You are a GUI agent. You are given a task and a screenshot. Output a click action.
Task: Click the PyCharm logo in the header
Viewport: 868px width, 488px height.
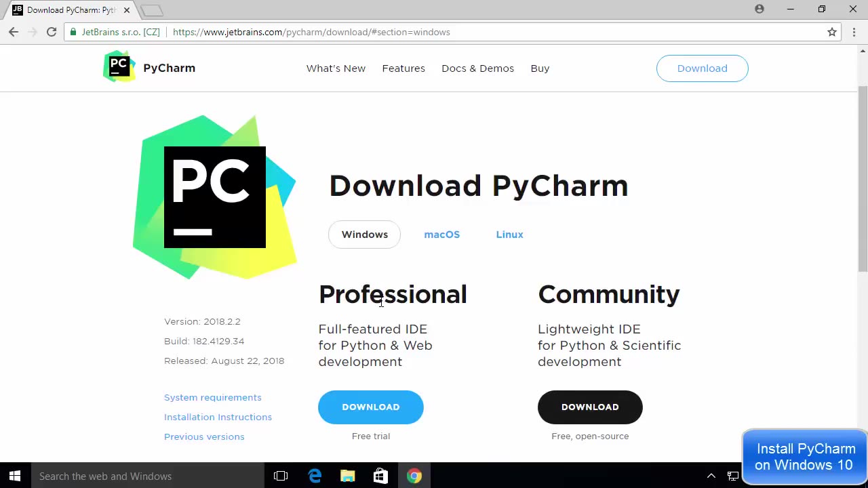(x=119, y=66)
